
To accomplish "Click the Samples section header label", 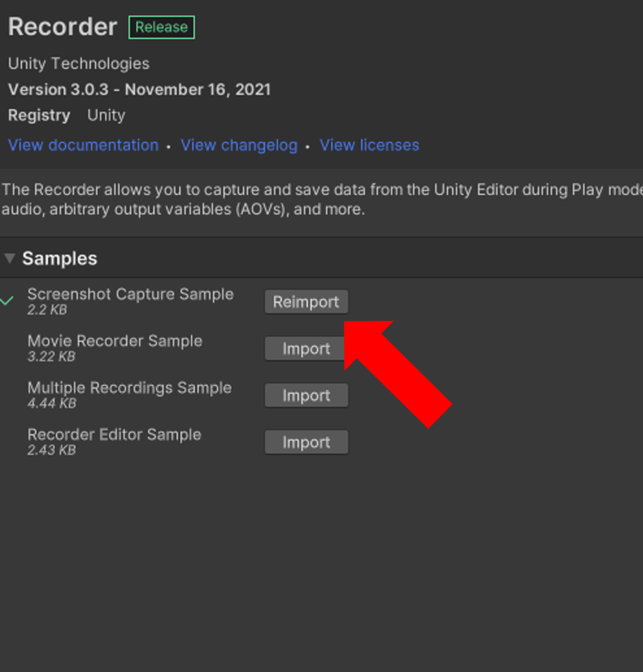I will 60,258.
